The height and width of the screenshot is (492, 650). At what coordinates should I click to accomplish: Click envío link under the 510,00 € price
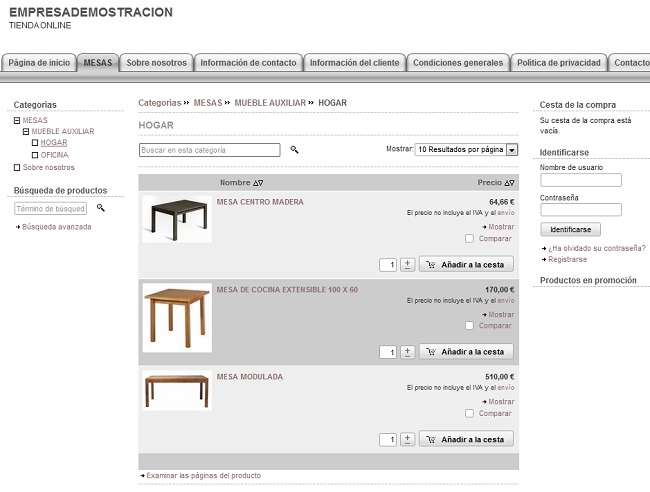[x=506, y=388]
